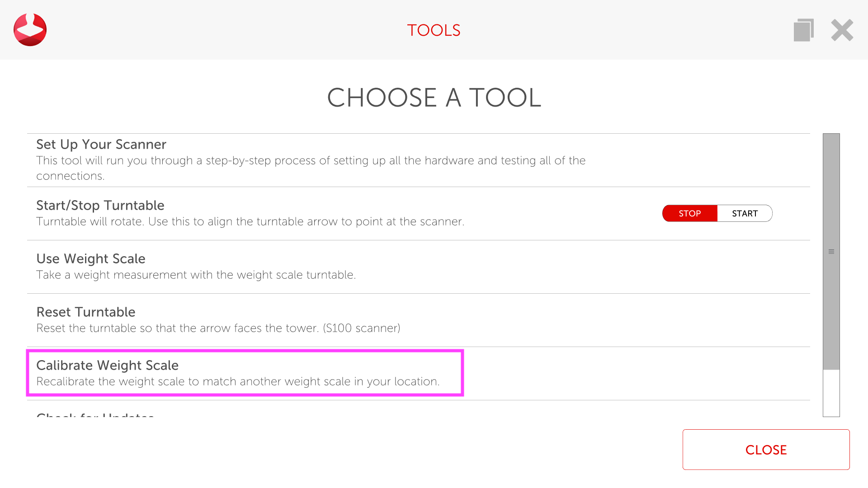This screenshot has width=868, height=488.
Task: Select Start/Stop Turntable heading
Action: pos(100,205)
